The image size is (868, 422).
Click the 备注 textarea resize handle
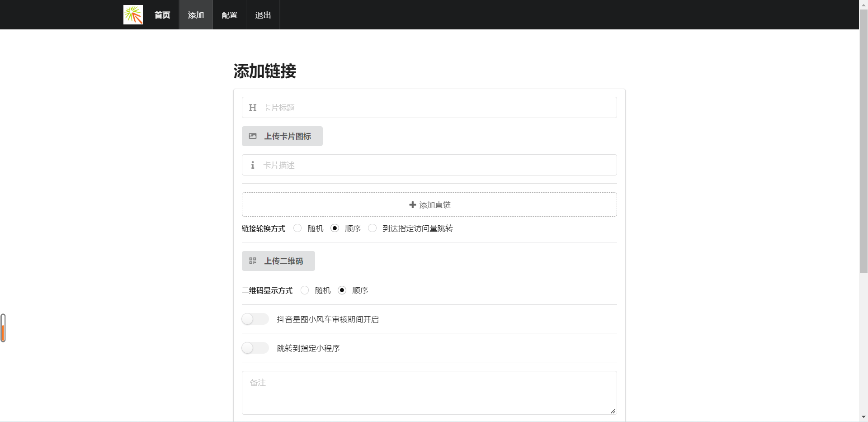tap(613, 411)
